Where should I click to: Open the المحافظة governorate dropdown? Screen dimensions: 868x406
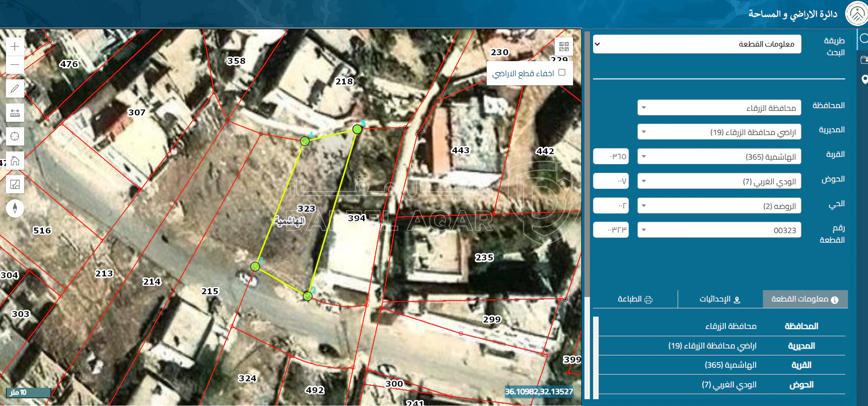[x=719, y=108]
